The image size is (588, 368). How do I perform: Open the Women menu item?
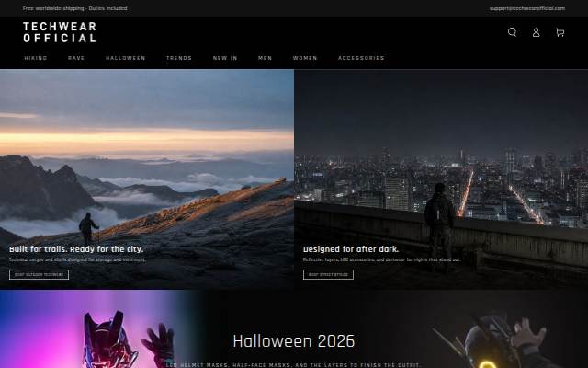pos(305,58)
